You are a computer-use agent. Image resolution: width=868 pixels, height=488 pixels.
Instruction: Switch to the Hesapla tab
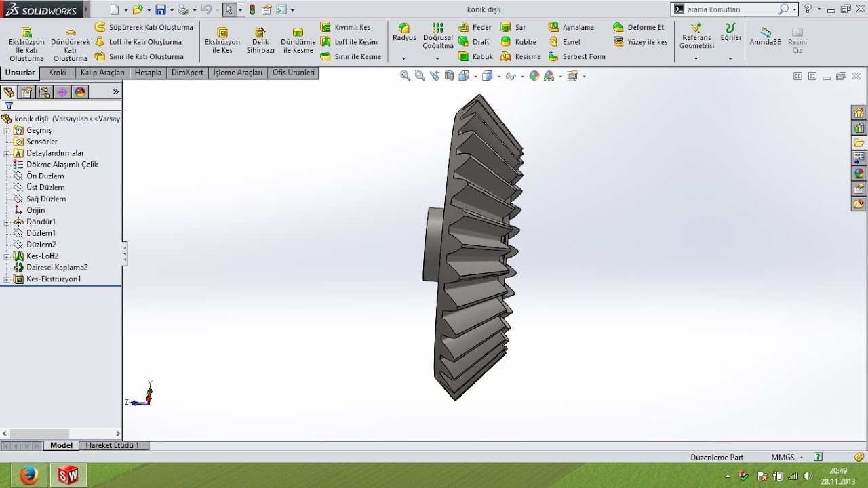148,73
